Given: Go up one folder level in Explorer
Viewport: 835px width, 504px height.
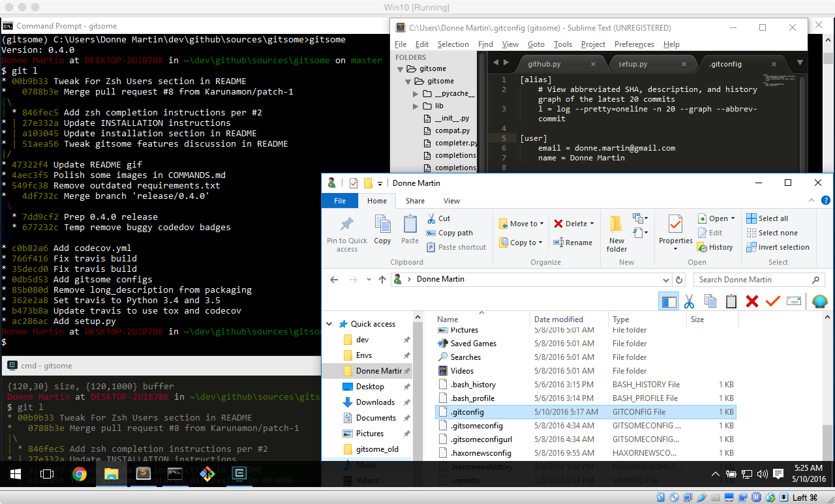Looking at the screenshot, I should pos(382,280).
